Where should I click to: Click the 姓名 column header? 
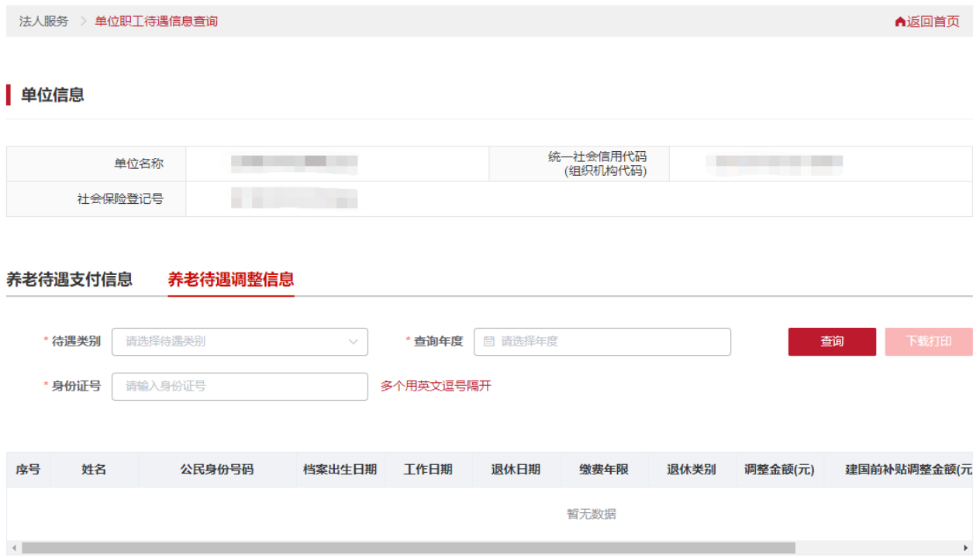coord(94,470)
